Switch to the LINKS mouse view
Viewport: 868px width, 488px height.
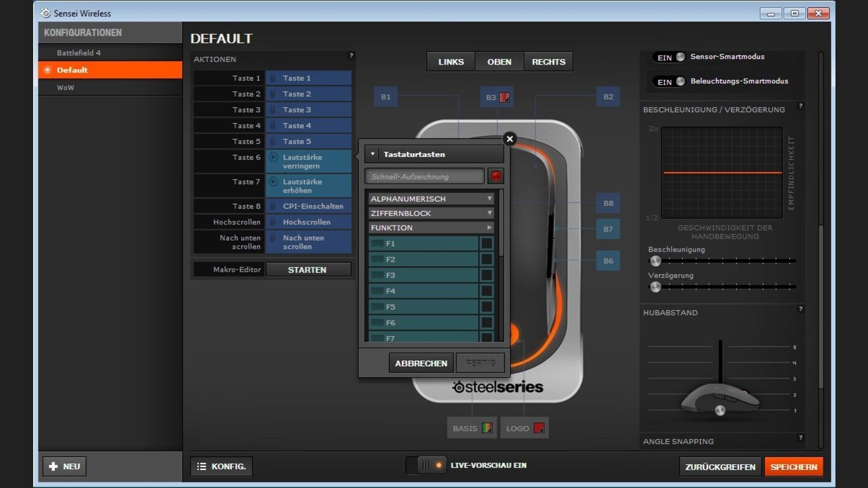[451, 61]
